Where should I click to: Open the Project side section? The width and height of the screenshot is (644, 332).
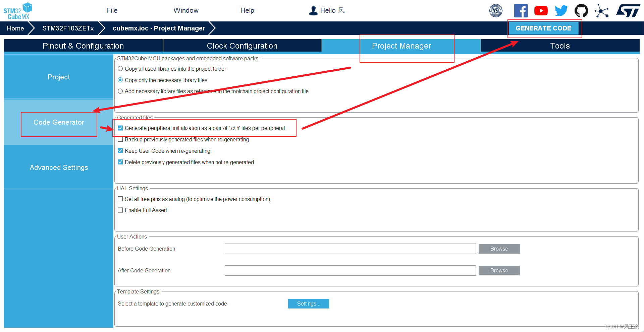click(59, 77)
